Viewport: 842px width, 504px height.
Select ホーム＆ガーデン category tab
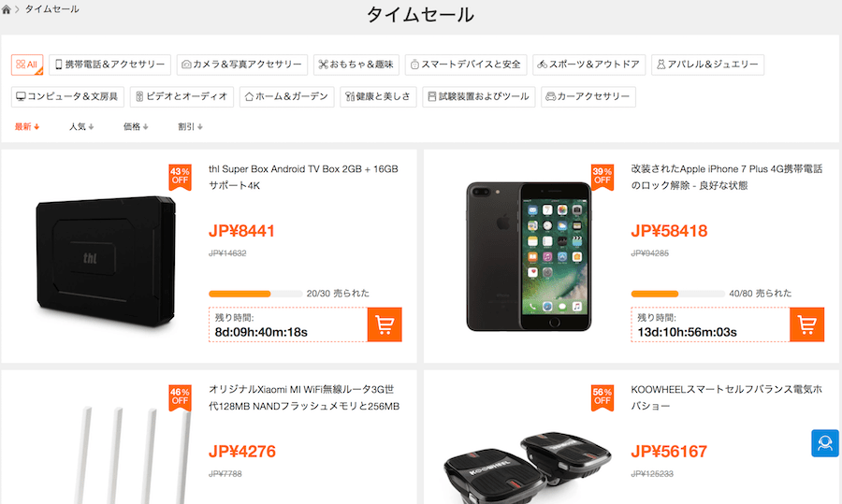pos(287,96)
